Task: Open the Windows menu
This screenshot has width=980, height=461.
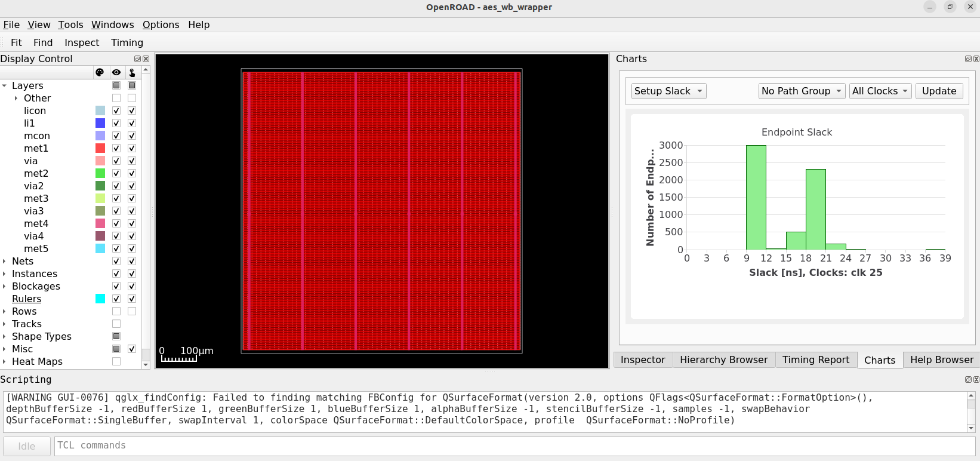Action: 112,24
